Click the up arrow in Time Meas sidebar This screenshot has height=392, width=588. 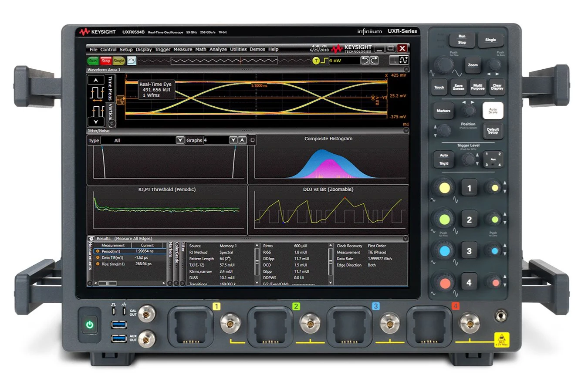point(96,80)
